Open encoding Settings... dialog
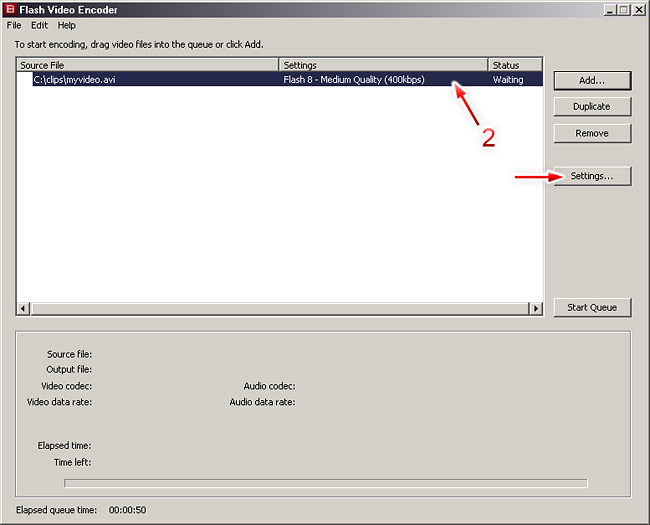 (x=592, y=176)
